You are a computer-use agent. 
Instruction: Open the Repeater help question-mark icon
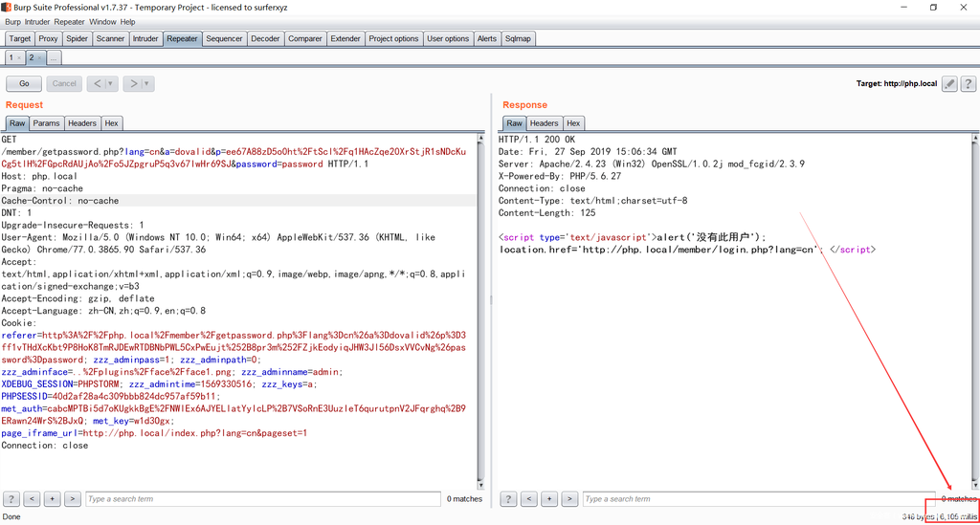tap(969, 83)
